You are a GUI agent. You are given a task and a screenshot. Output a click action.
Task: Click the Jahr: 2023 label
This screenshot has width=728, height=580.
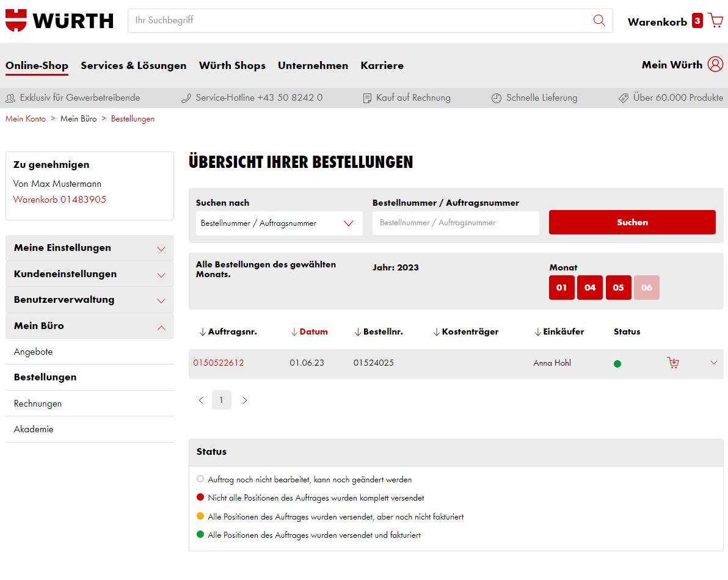[396, 268]
